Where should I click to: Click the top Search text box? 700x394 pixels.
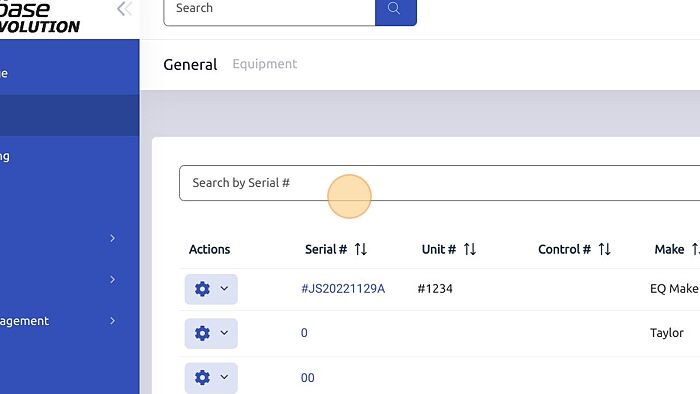pyautogui.click(x=270, y=10)
